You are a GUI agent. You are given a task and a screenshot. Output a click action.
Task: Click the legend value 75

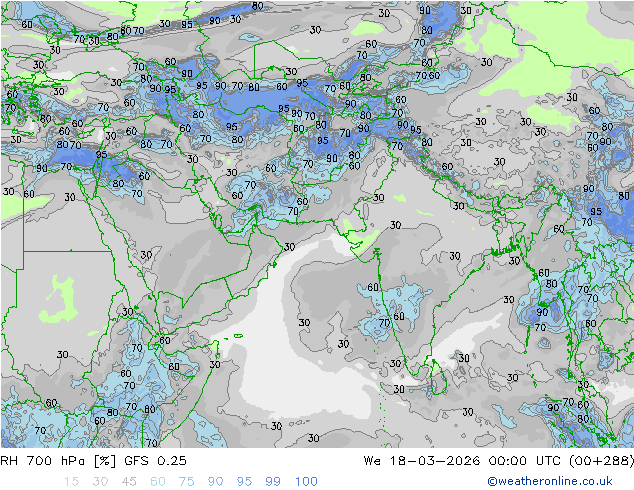coord(186,482)
